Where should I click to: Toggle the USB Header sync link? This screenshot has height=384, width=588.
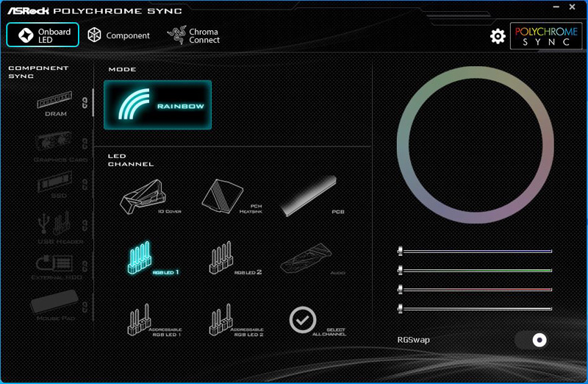point(85,225)
